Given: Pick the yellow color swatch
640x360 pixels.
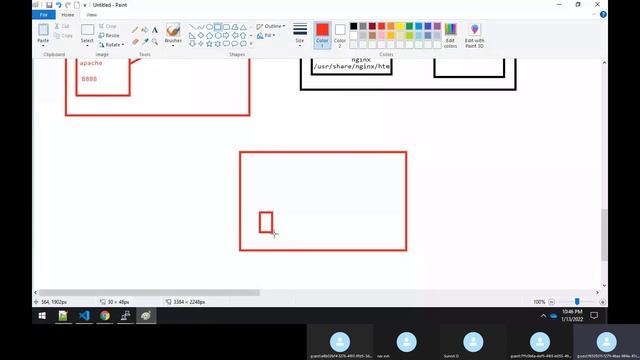Looking at the screenshot, I should [400, 26].
